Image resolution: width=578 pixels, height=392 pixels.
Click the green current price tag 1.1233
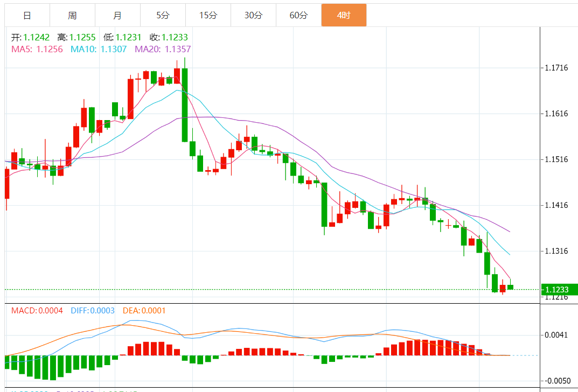click(560, 290)
